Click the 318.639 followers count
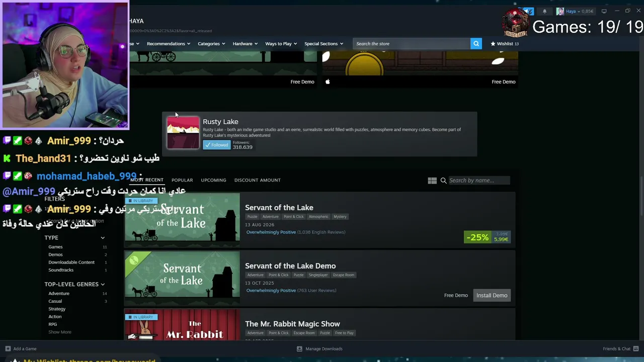 tap(243, 147)
